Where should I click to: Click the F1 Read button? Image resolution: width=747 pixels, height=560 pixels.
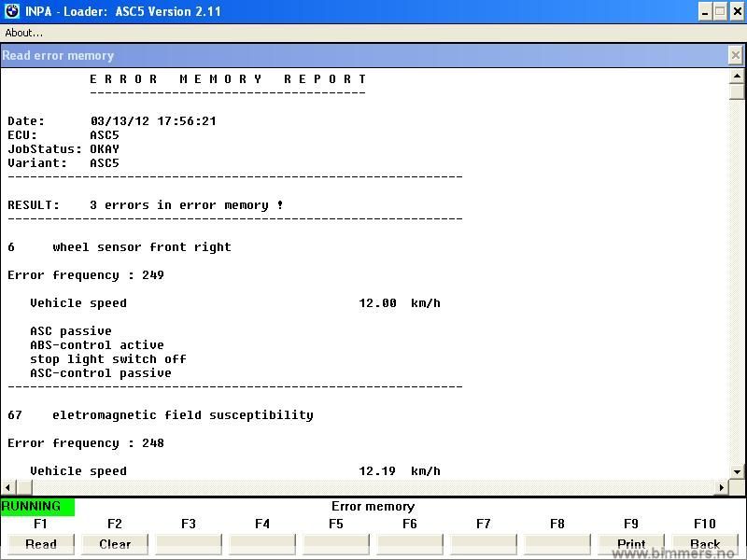40,544
